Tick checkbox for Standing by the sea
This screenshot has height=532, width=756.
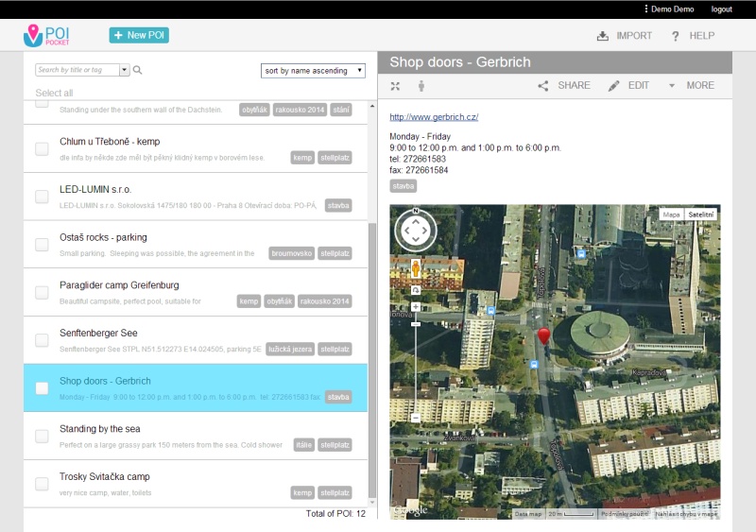click(x=42, y=436)
